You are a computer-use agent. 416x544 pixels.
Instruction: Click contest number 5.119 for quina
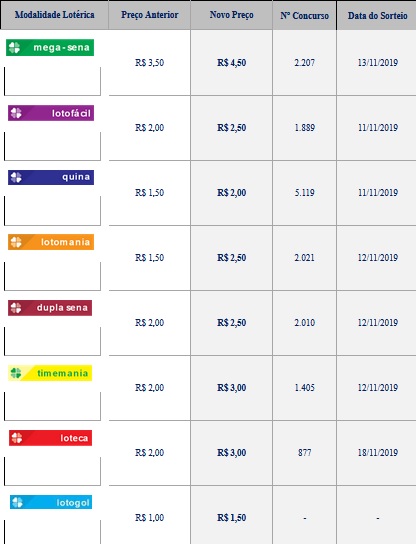[305, 193]
